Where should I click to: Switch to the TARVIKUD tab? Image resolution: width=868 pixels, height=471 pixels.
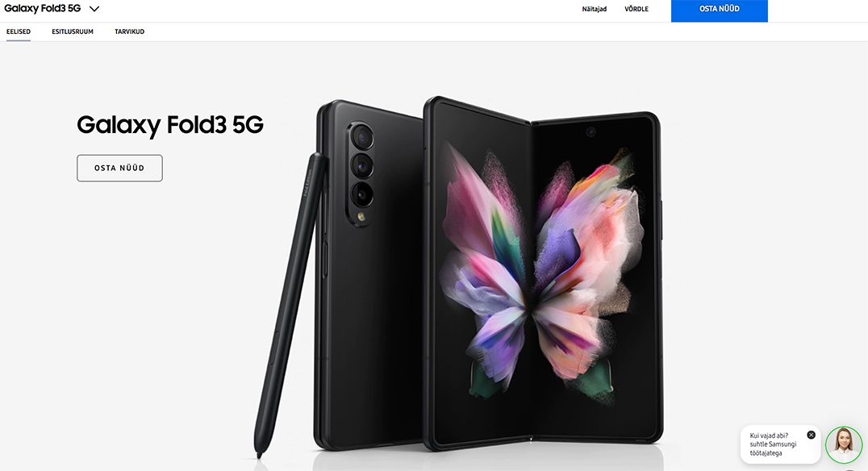coord(130,31)
